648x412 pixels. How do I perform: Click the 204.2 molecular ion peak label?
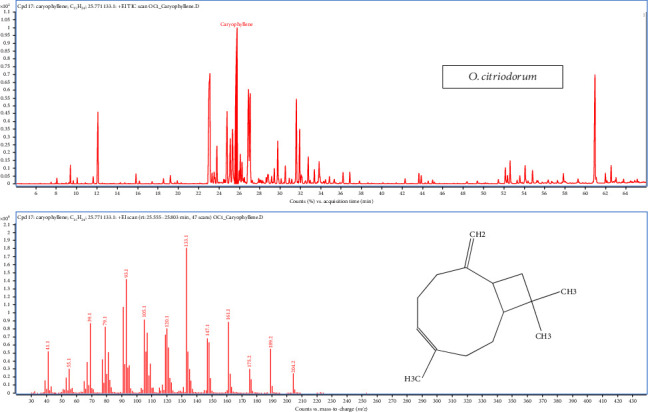[x=293, y=367]
